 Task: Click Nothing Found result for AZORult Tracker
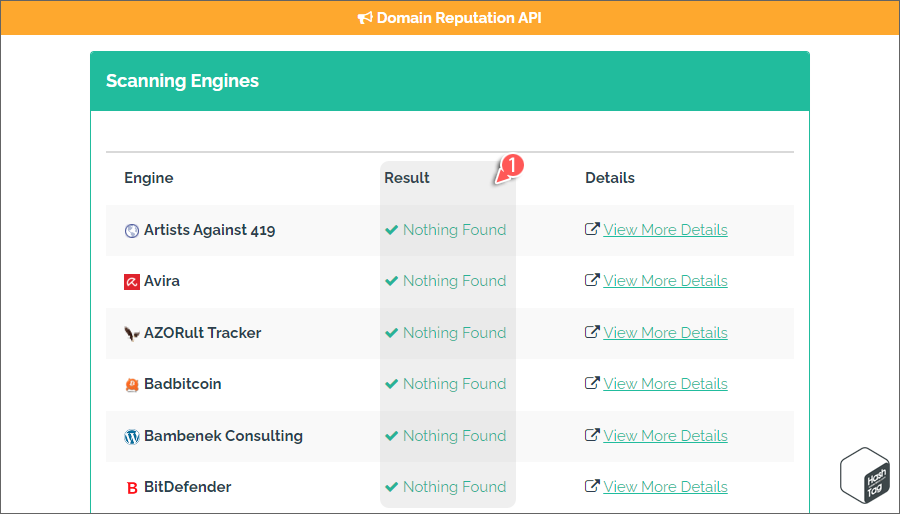pos(455,333)
